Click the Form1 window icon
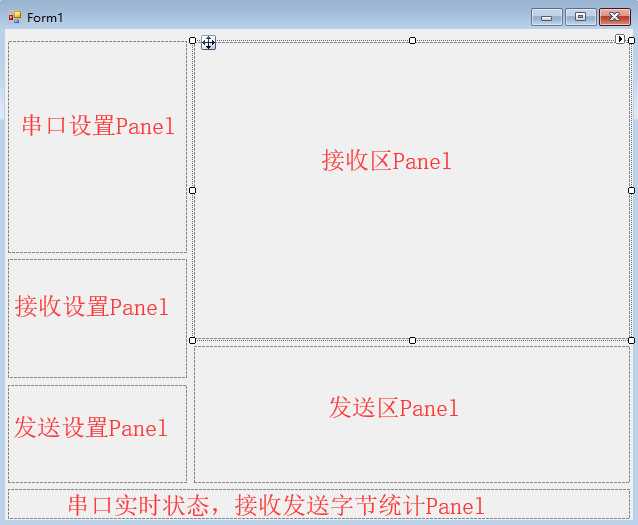The height and width of the screenshot is (525, 638). (15, 17)
